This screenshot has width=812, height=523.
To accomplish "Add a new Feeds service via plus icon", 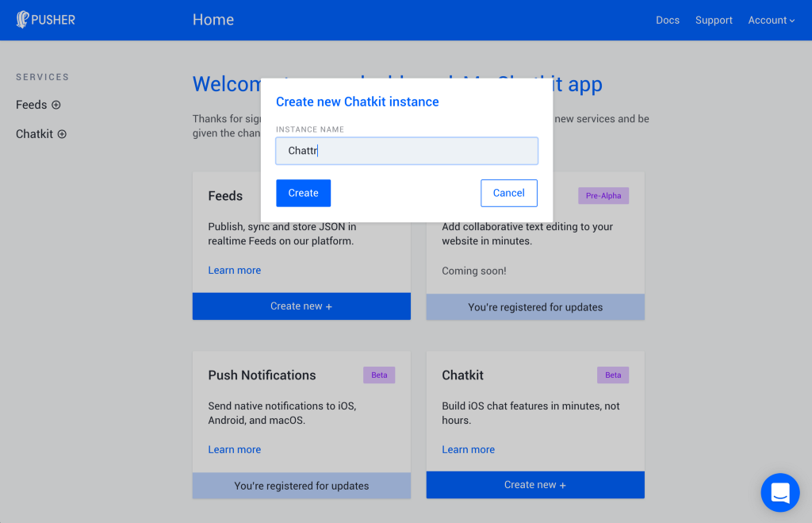I will (x=56, y=105).
